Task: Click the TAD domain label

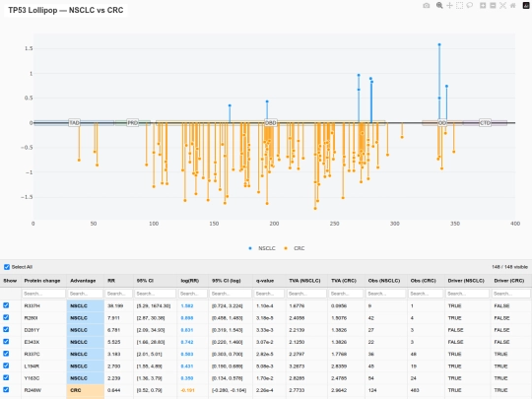Action: point(74,122)
